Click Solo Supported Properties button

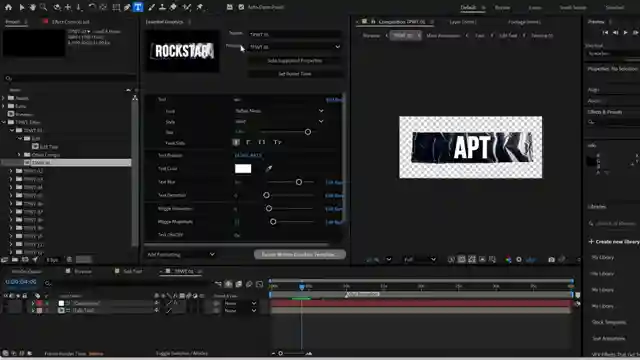[x=295, y=61]
